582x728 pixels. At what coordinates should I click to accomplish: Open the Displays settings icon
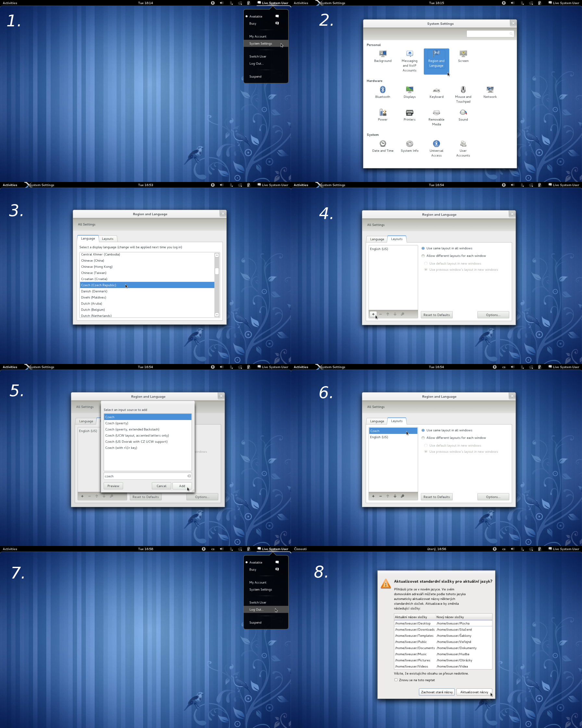coord(409,90)
